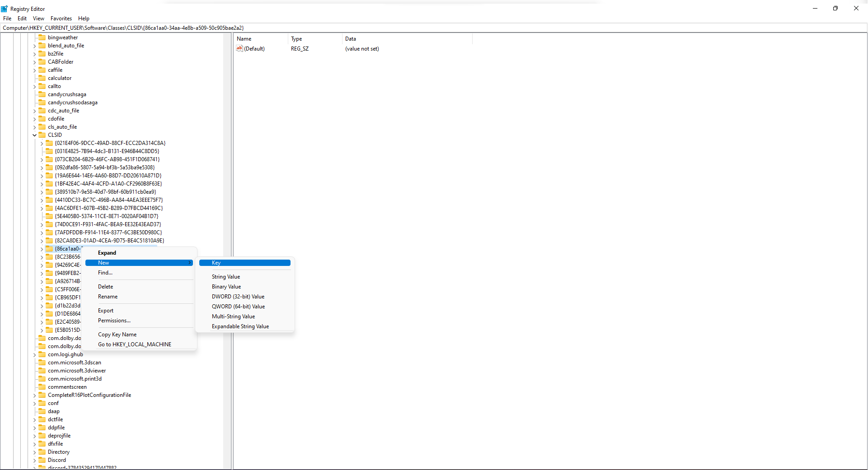Click the REG_SZ type cell
The height and width of the screenshot is (470, 868).
[300, 49]
